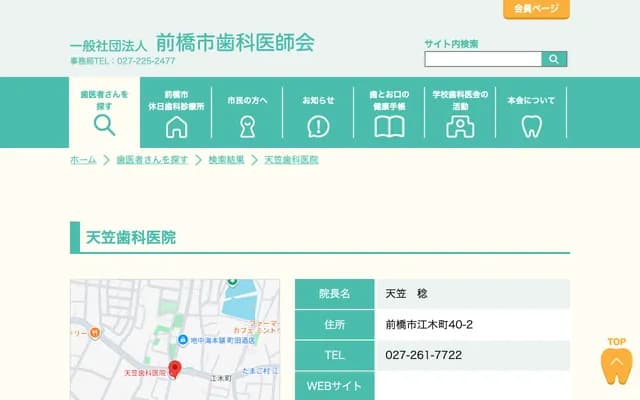This screenshot has width=640, height=400.
Task: Click the orange tooth TOP button
Action: click(616, 362)
